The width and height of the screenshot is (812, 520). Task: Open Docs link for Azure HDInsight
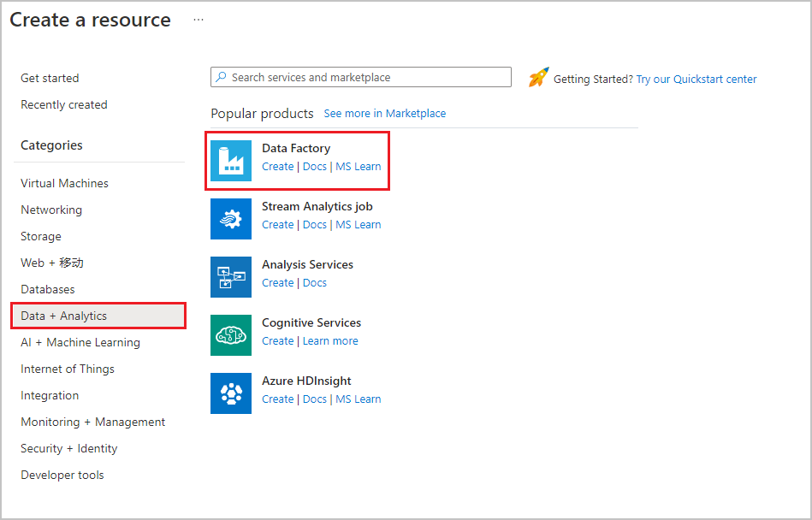[315, 399]
